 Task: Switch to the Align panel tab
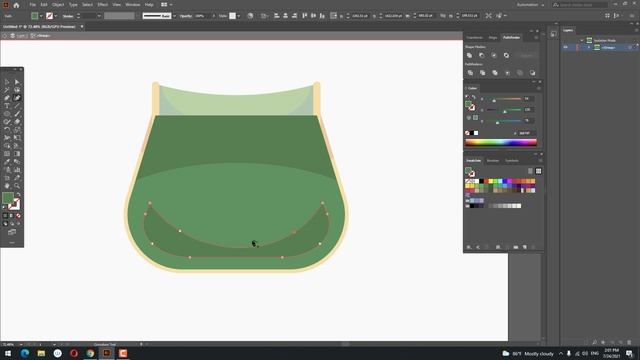coord(493,38)
